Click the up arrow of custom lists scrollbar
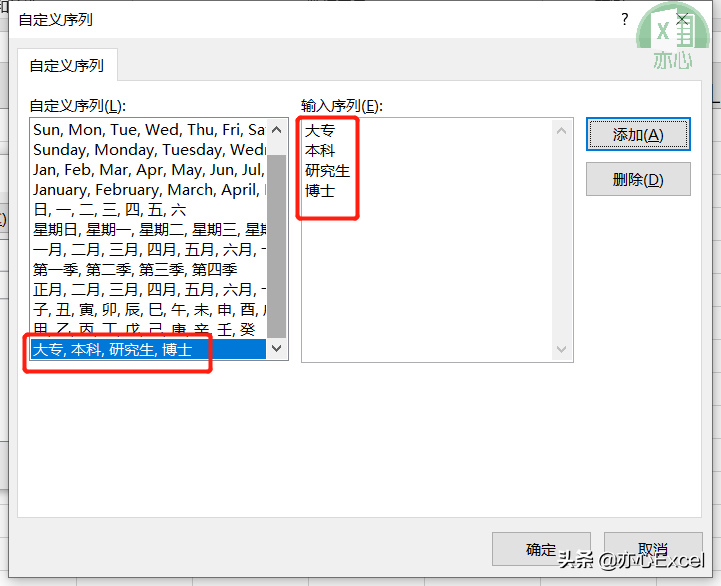This screenshot has height=586, width=721. tap(276, 130)
